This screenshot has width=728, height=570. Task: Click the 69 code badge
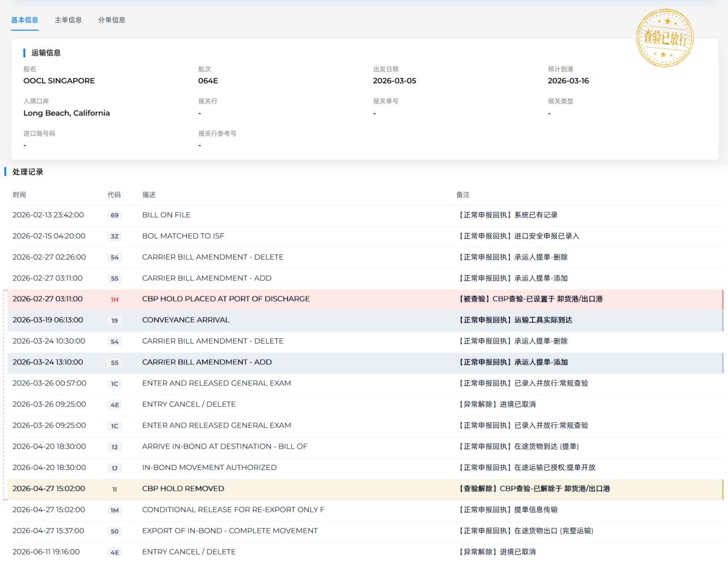click(x=114, y=215)
